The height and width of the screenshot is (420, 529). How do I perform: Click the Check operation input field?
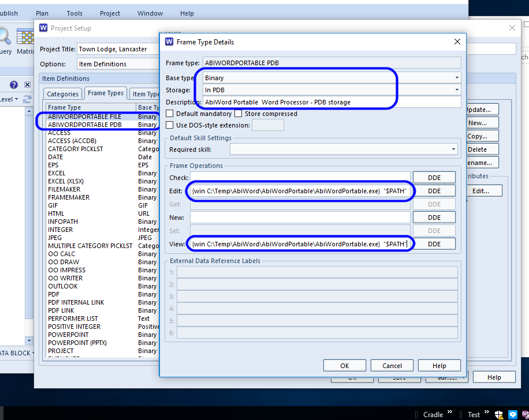click(300, 178)
